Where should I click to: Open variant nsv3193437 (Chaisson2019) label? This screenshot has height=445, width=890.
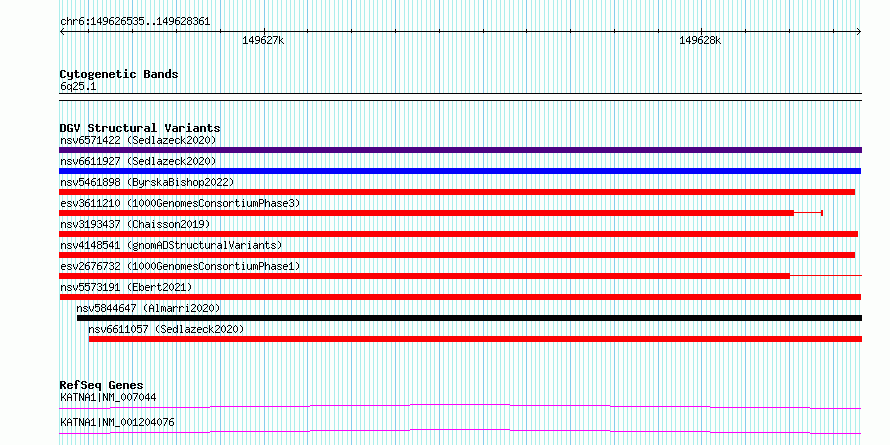click(x=135, y=224)
